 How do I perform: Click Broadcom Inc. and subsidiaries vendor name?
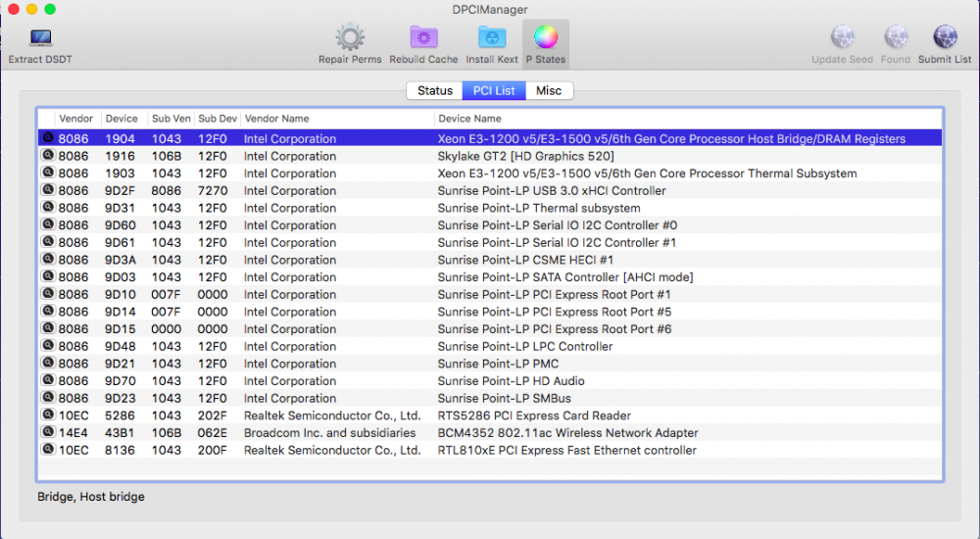[x=329, y=433]
